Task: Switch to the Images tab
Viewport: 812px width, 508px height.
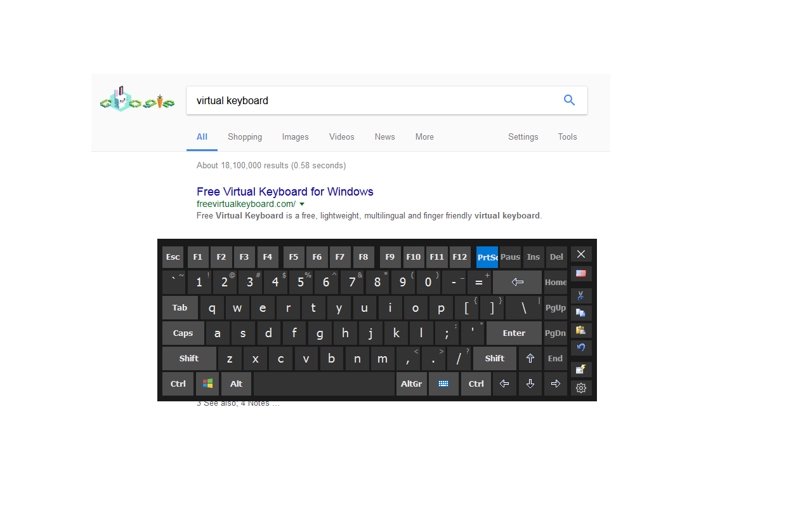Action: click(x=295, y=137)
